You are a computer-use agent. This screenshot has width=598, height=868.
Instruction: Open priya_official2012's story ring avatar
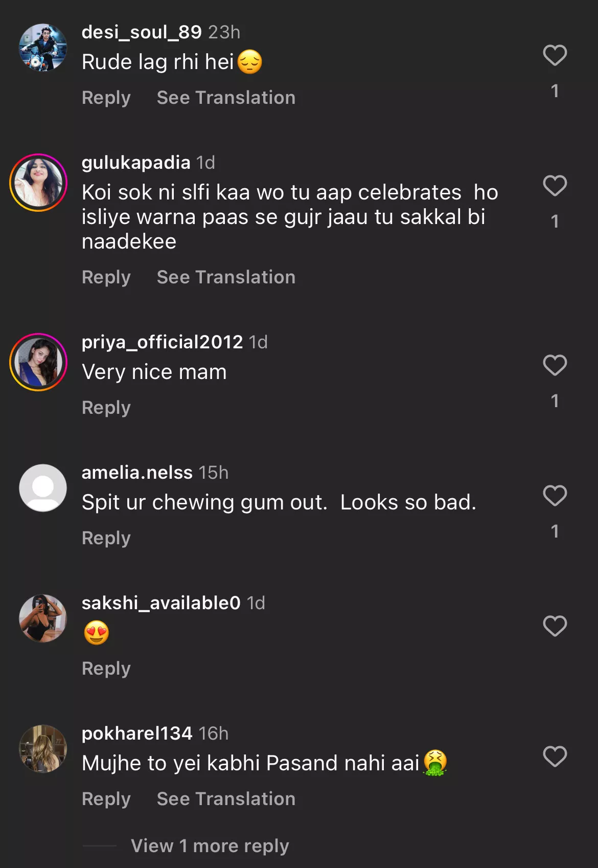(x=39, y=362)
